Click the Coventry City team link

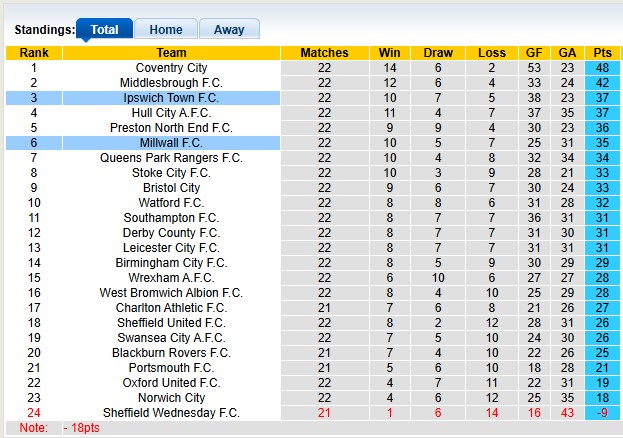tap(171, 68)
